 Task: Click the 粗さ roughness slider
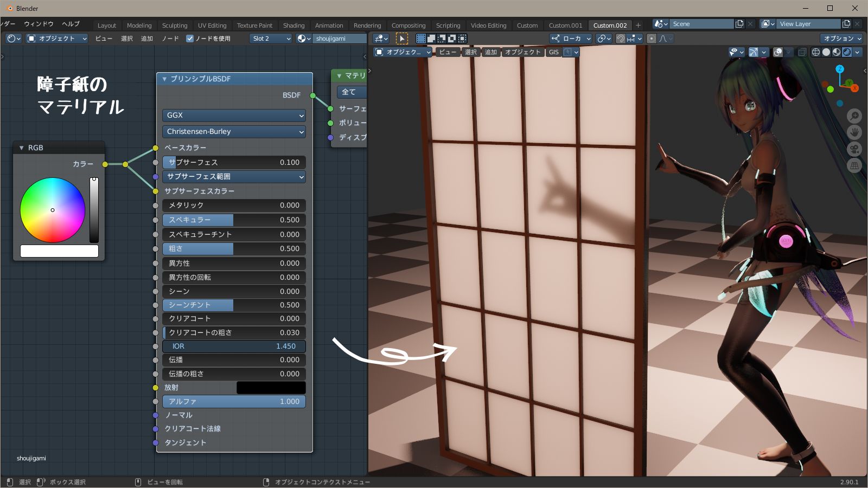pos(234,249)
